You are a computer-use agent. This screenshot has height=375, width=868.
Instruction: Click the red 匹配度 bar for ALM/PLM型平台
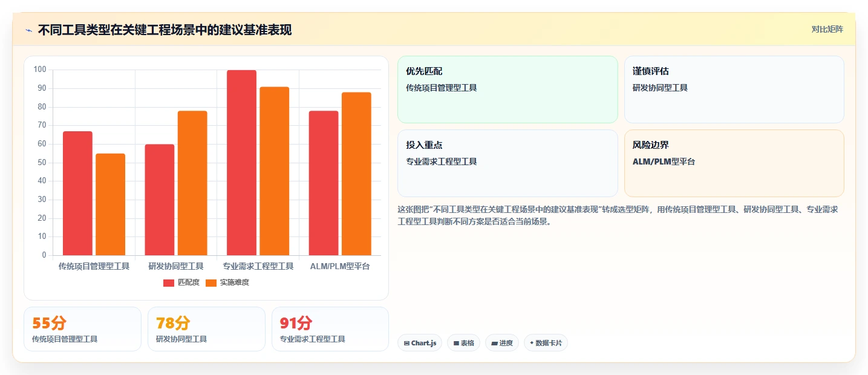coord(324,183)
